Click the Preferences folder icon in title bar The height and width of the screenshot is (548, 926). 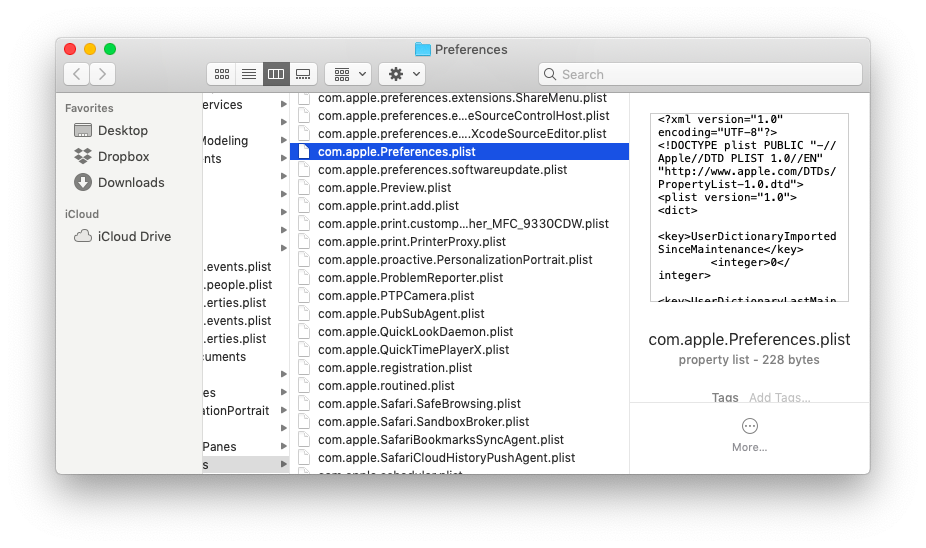423,49
